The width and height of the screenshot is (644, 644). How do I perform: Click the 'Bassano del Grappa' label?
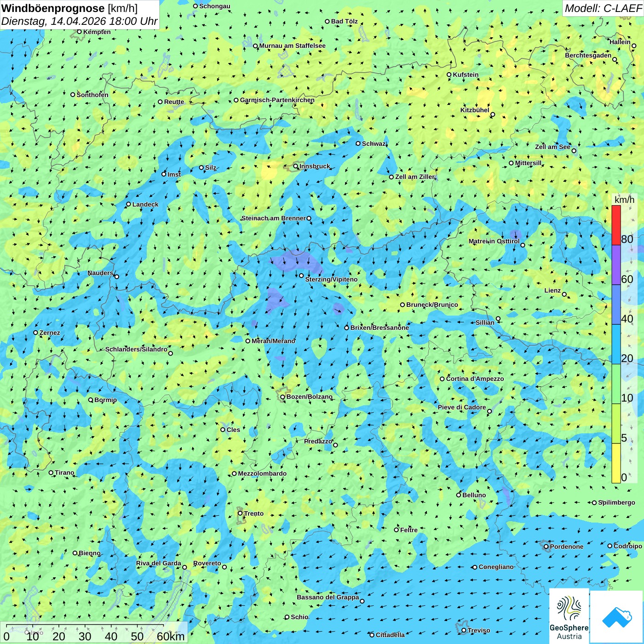pos(328,597)
